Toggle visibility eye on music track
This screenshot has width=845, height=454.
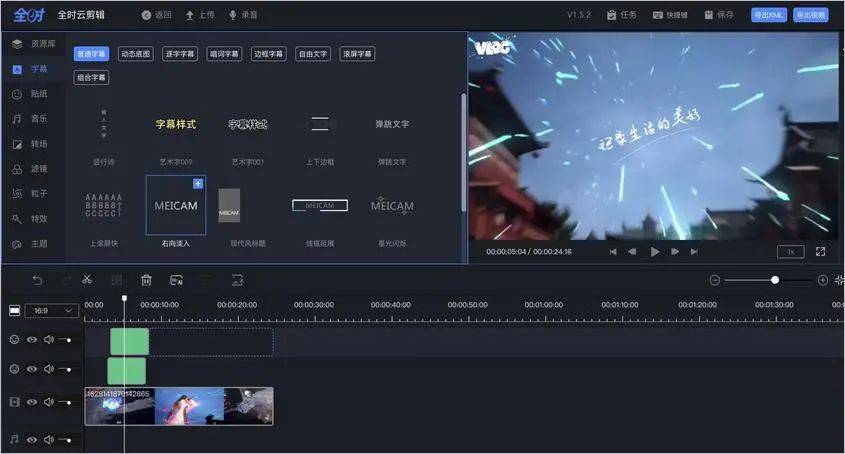pos(32,439)
